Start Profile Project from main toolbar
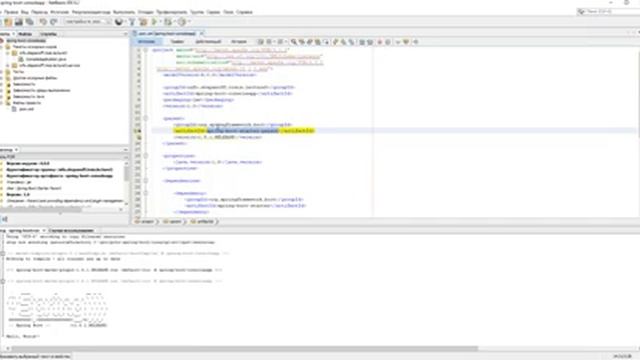Screen dimensions: 640x360 click(182, 22)
